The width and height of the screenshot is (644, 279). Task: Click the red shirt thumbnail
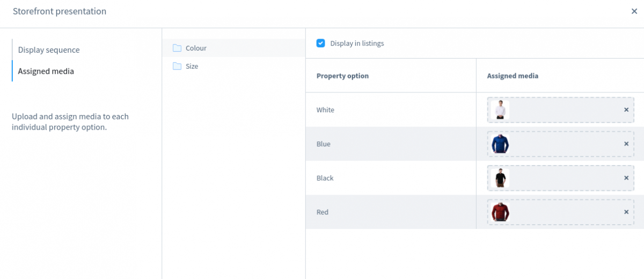tap(500, 212)
